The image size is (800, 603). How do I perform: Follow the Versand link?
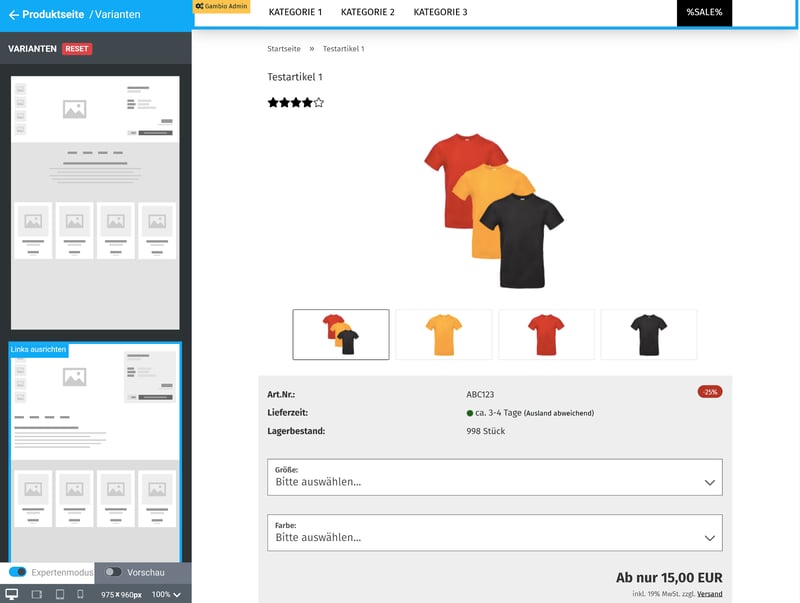pos(710,594)
